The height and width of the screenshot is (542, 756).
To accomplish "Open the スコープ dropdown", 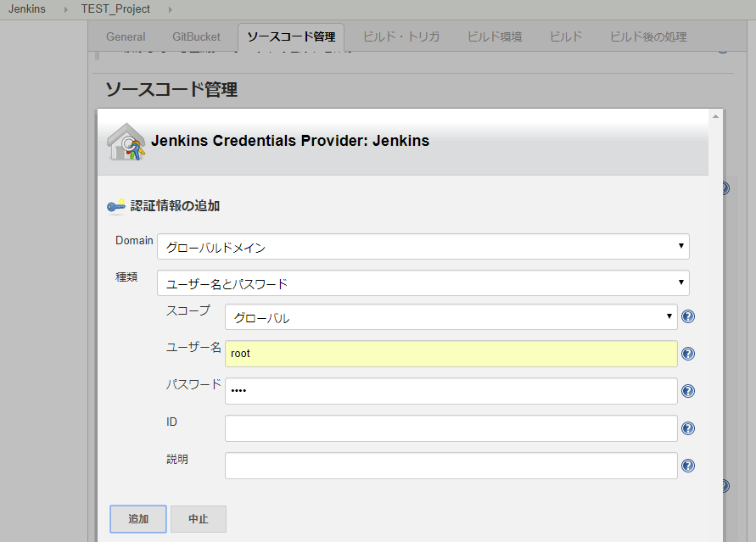I will click(x=451, y=317).
